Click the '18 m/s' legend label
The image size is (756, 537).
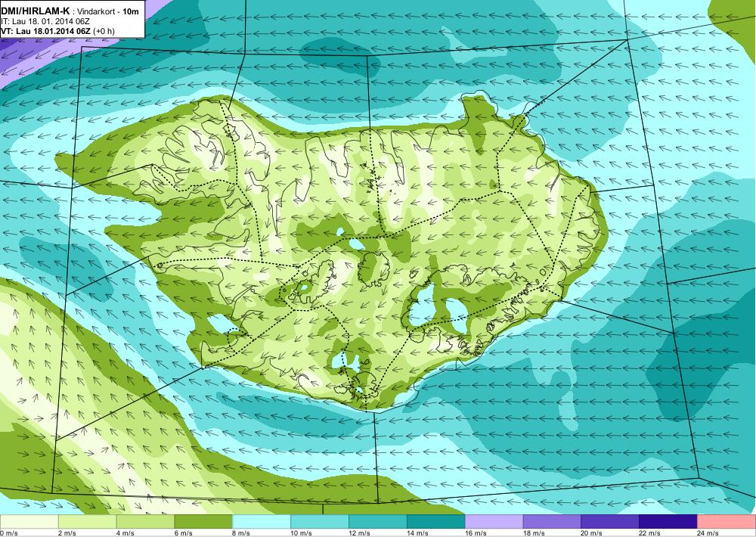pyautogui.click(x=534, y=533)
